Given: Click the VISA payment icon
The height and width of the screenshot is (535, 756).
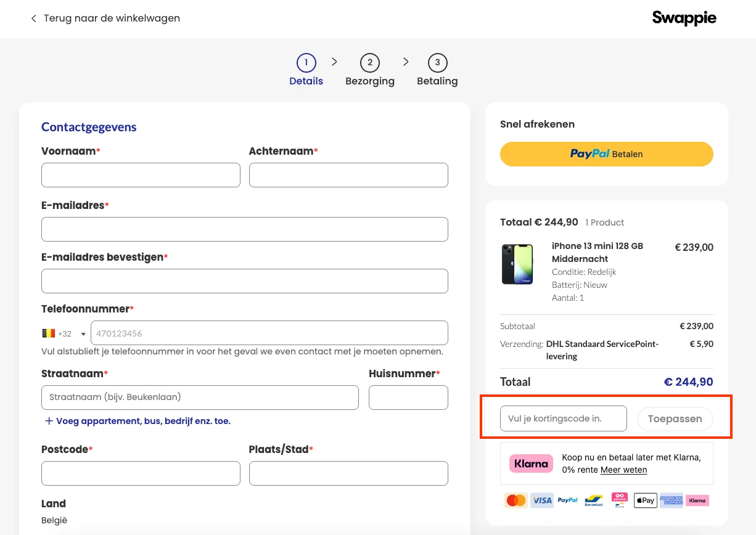Looking at the screenshot, I should click(542, 500).
